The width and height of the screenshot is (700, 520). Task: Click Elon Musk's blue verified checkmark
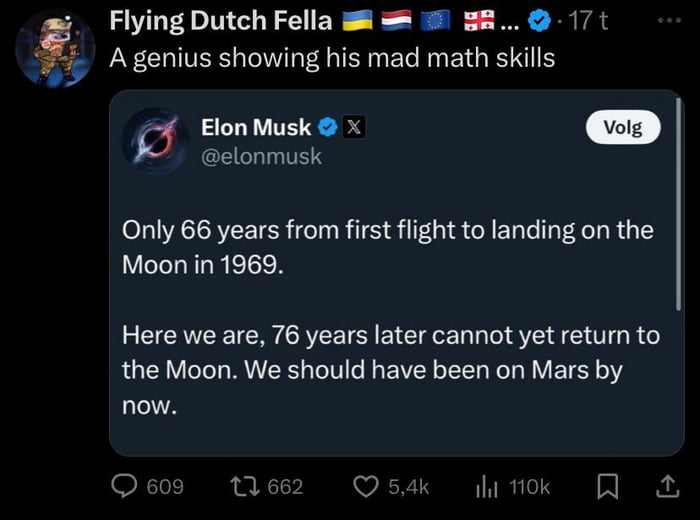328,127
